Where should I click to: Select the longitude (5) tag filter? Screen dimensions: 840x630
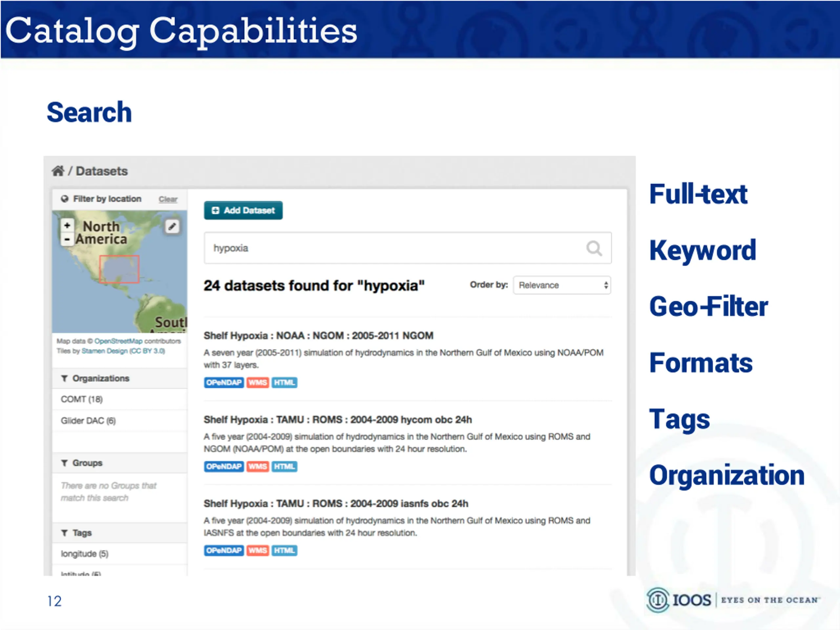tap(84, 554)
